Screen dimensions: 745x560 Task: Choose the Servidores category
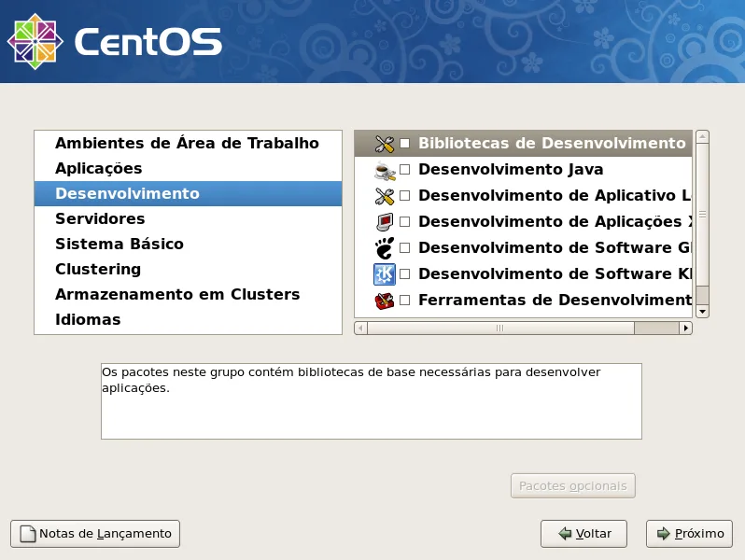point(188,218)
